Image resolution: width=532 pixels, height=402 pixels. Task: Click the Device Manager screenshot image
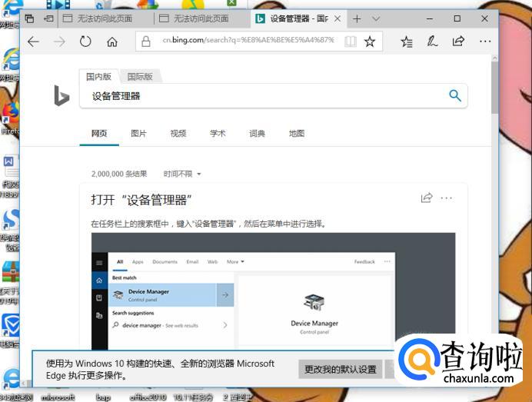coord(273,291)
